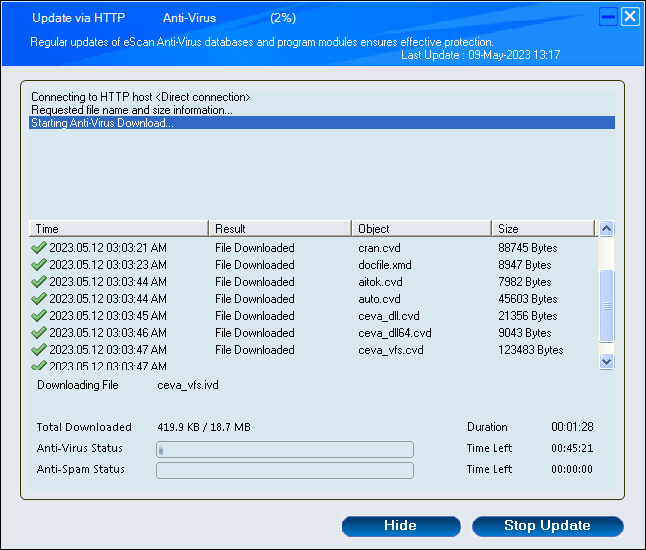Click the 9043 Bytes size value

point(525,333)
